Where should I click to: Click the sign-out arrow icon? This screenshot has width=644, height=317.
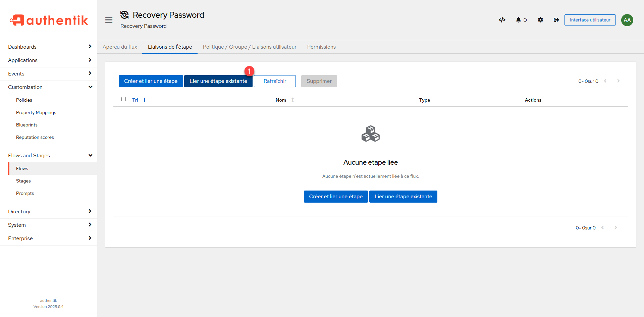coord(556,20)
